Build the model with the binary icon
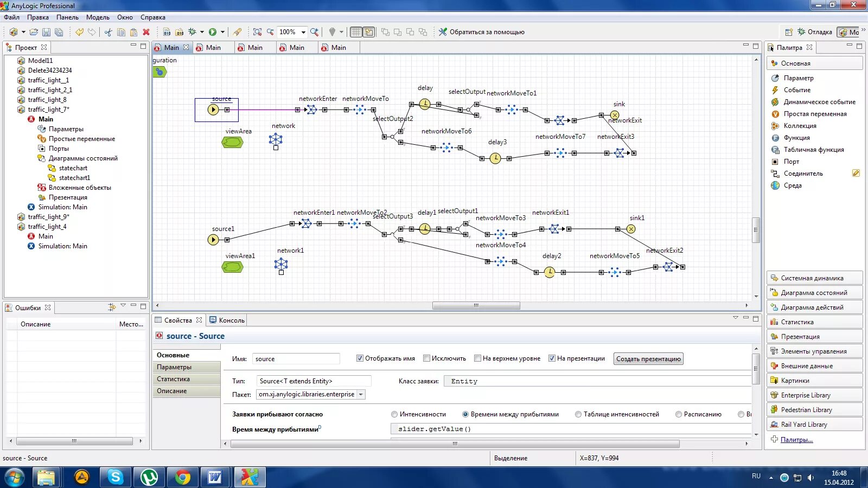868x488 pixels. pyautogui.click(x=167, y=32)
